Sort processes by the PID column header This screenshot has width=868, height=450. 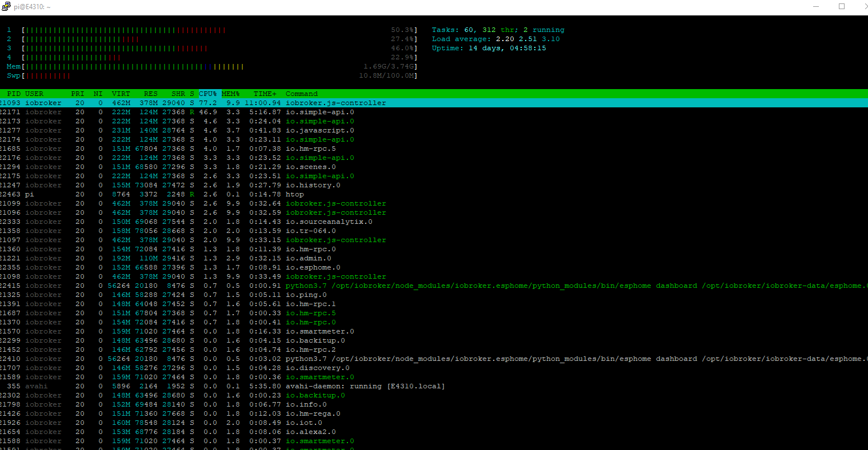point(14,94)
